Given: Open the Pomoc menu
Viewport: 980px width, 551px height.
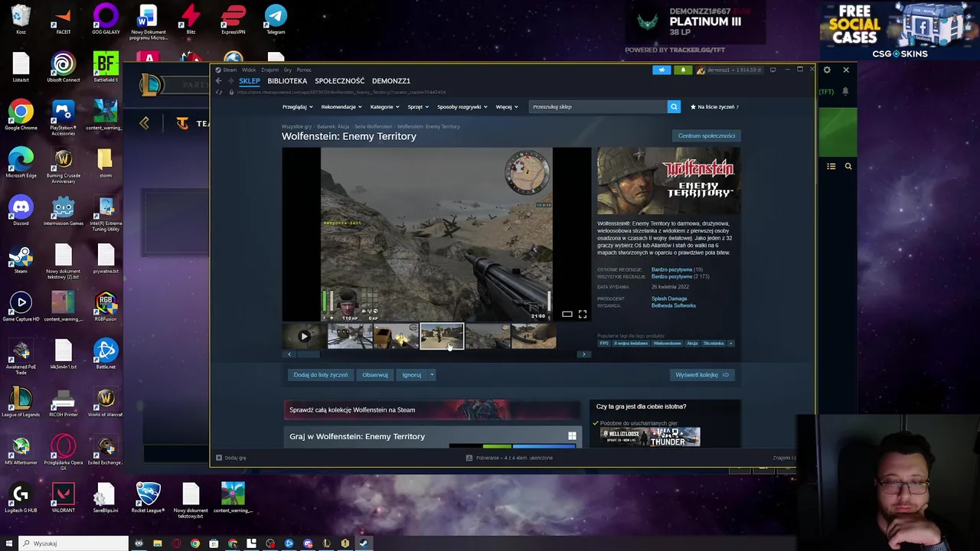Looking at the screenshot, I should coord(304,70).
